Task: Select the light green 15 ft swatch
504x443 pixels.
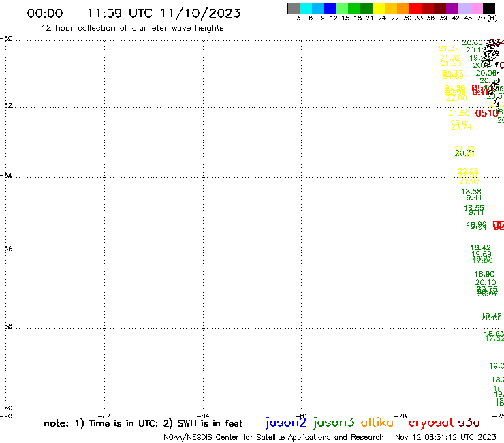Action: tap(342, 8)
